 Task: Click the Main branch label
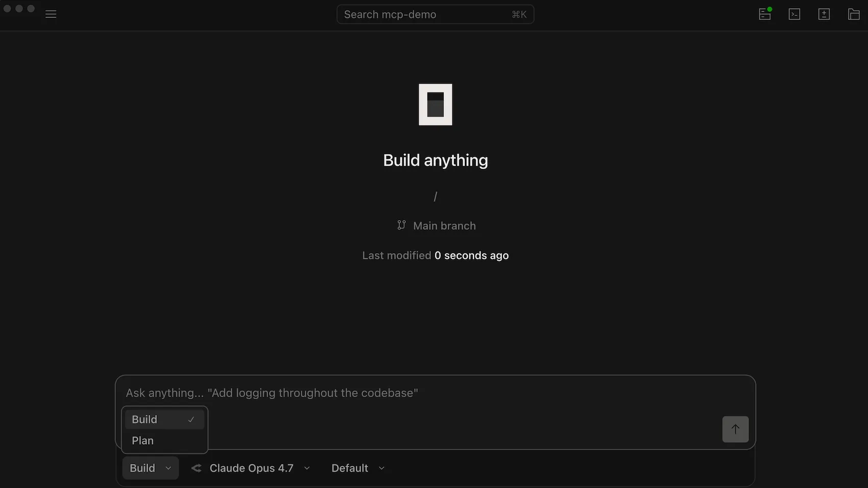click(444, 226)
